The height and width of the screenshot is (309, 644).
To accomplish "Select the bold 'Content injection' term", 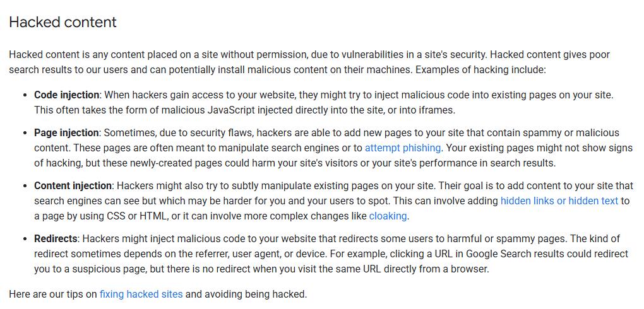I will (x=73, y=186).
